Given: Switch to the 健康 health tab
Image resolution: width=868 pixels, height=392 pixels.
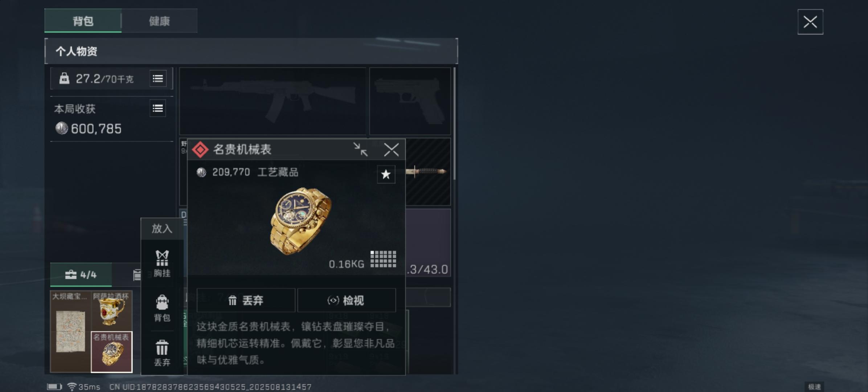Looking at the screenshot, I should [x=159, y=21].
